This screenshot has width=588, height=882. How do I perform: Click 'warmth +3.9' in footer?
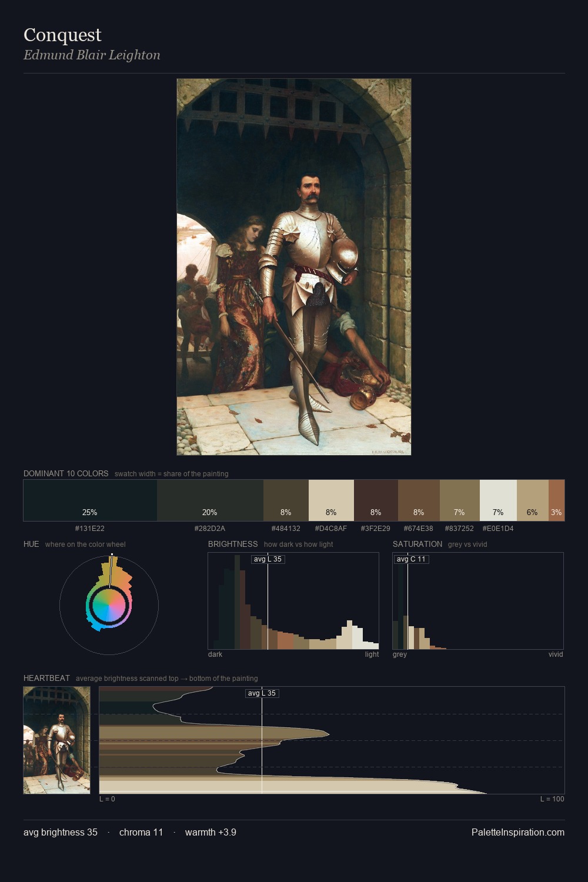click(211, 832)
